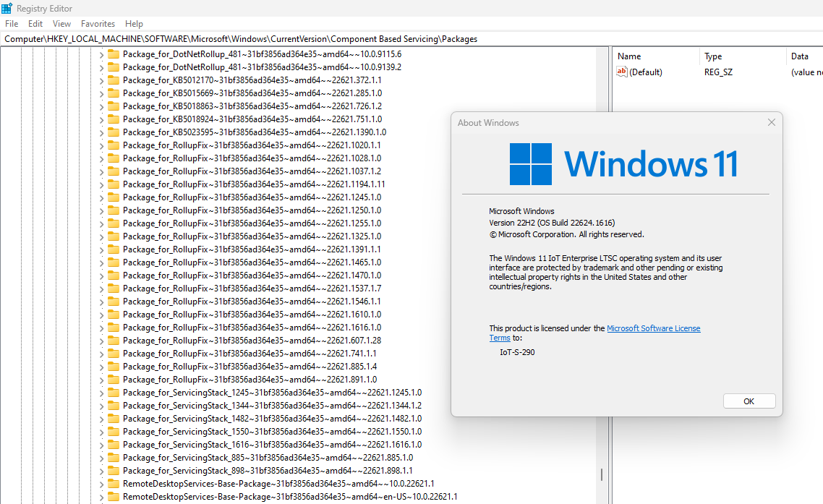Click folder icon of ServicingStack_1616
Image resolution: width=823 pixels, height=504 pixels.
pyautogui.click(x=114, y=444)
